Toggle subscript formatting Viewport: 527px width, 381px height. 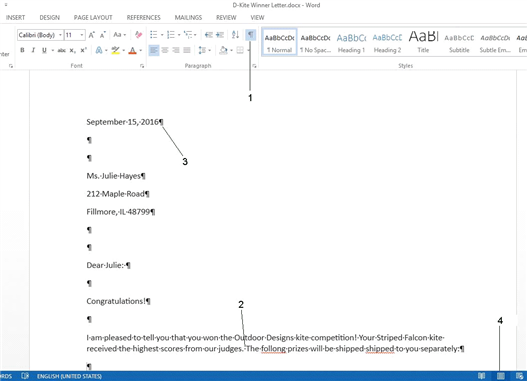coord(72,50)
